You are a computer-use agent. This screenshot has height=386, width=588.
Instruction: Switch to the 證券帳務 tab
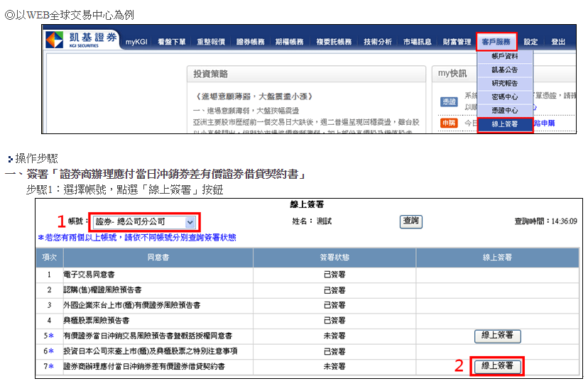click(250, 42)
